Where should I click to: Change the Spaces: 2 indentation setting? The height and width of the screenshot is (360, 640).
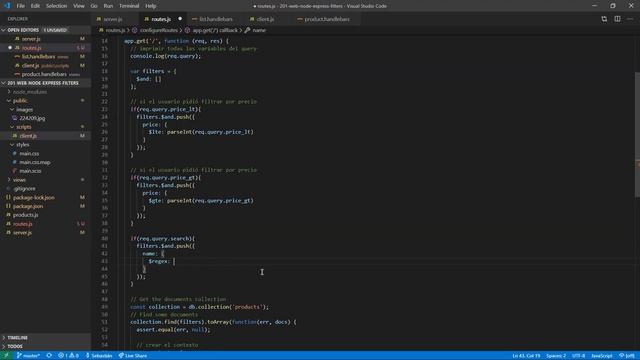pos(556,356)
